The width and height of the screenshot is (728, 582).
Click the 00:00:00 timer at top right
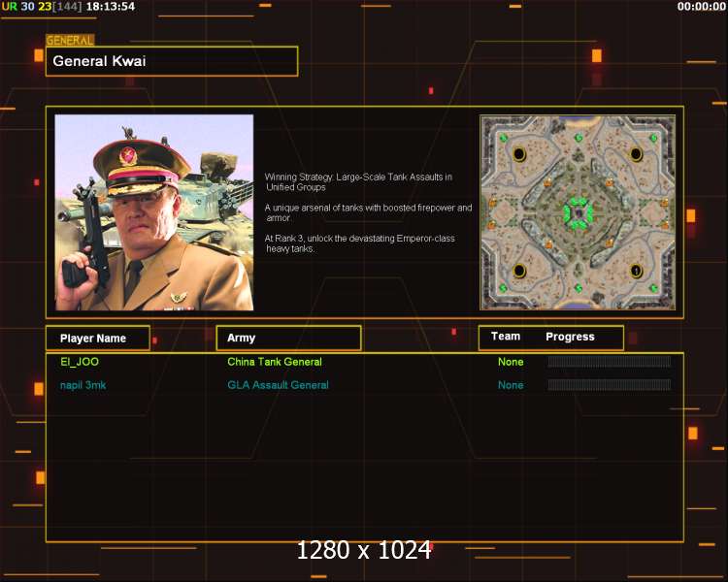pyautogui.click(x=701, y=7)
